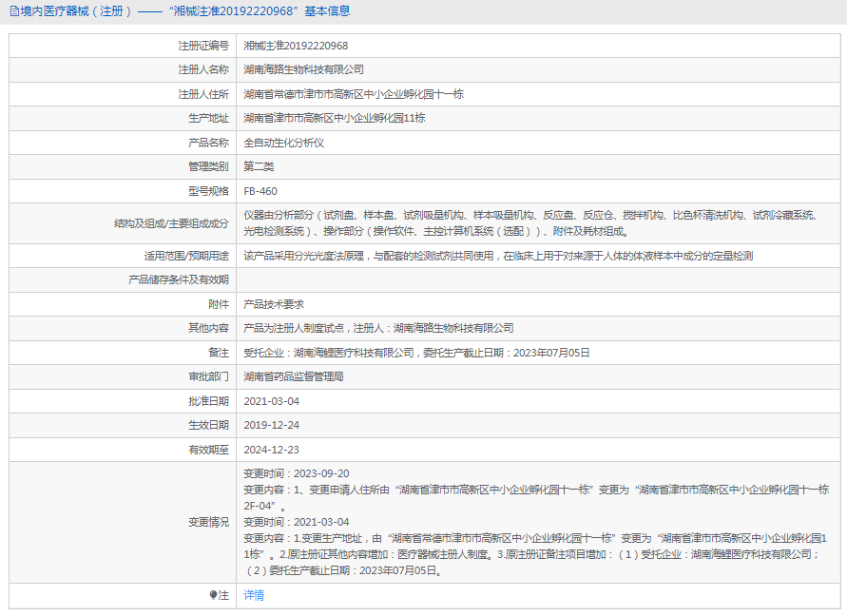Click the 适用范围/预期用途 description text
Image resolution: width=847 pixels, height=616 pixels.
(498, 256)
